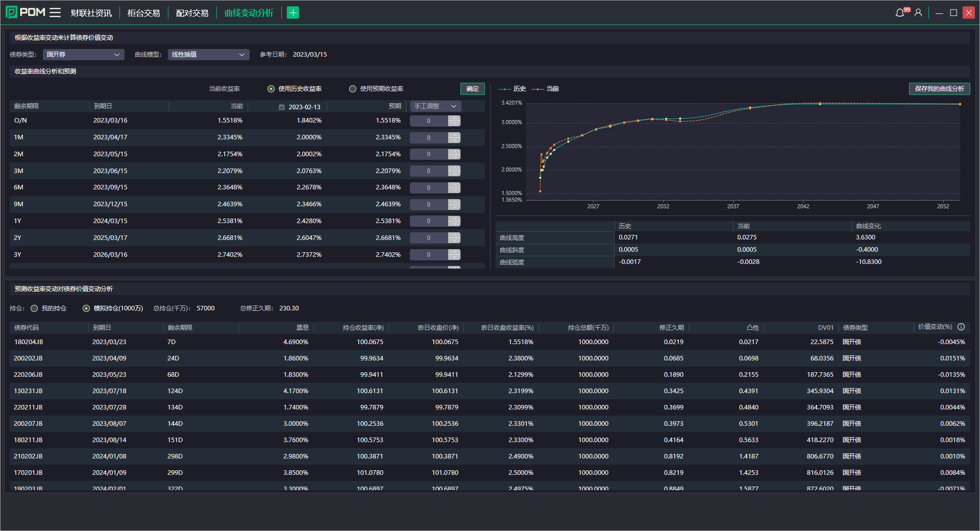Select the 使用历史收益率 radio button
980x531 pixels.
click(x=271, y=89)
